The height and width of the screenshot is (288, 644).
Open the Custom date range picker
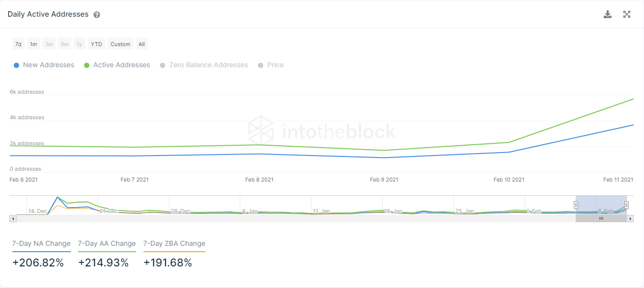click(x=120, y=44)
